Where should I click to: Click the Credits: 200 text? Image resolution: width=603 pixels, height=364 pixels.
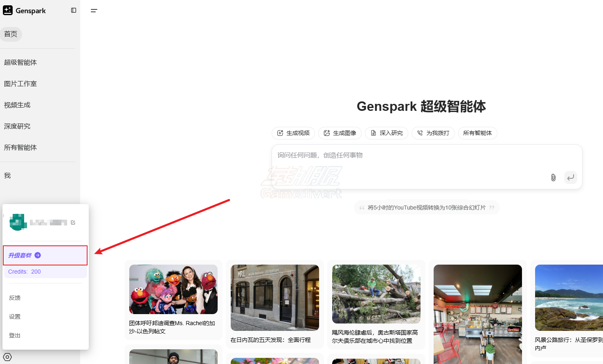click(25, 272)
